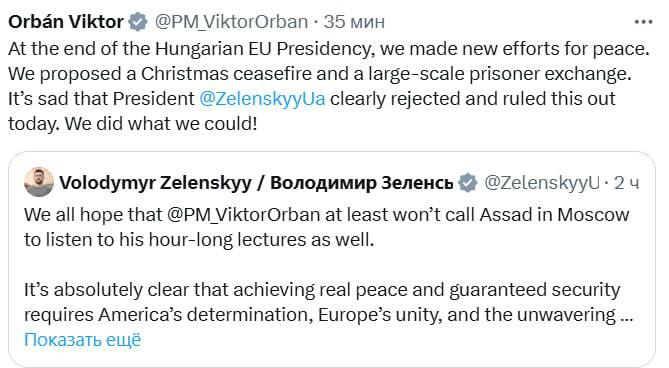Open the quoted tweet's second paragraph about peace
Viewport: 669px width, 368px height.
tap(329, 302)
